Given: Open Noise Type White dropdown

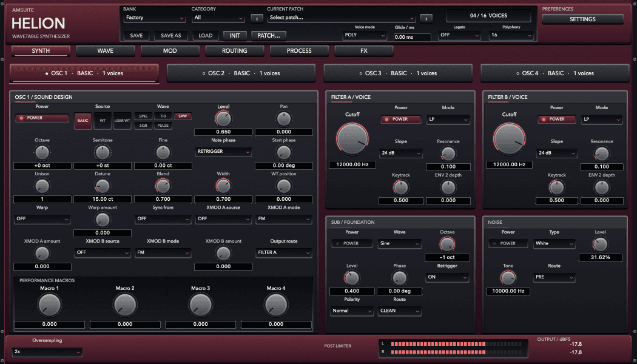Looking at the screenshot, I should (x=554, y=244).
